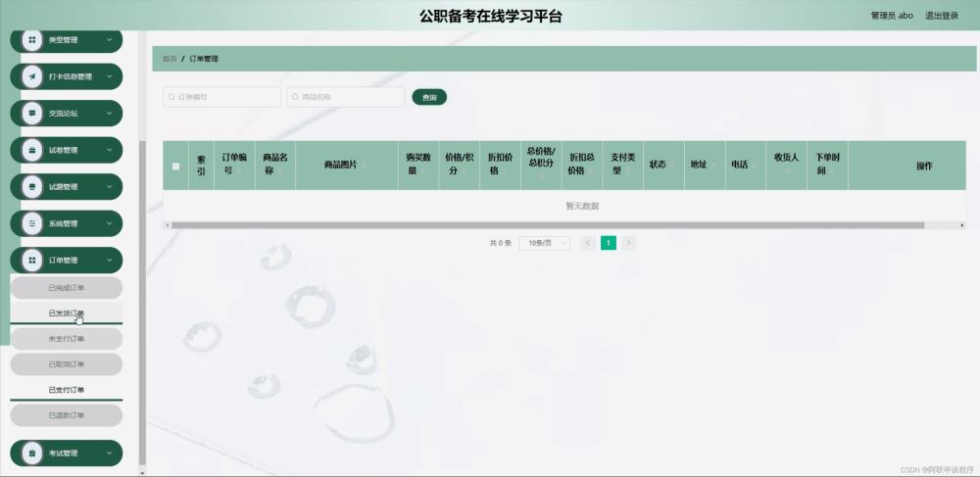Image resolution: width=980 pixels, height=477 pixels.
Task: Open 未支付订单 submenu item
Action: click(x=67, y=339)
